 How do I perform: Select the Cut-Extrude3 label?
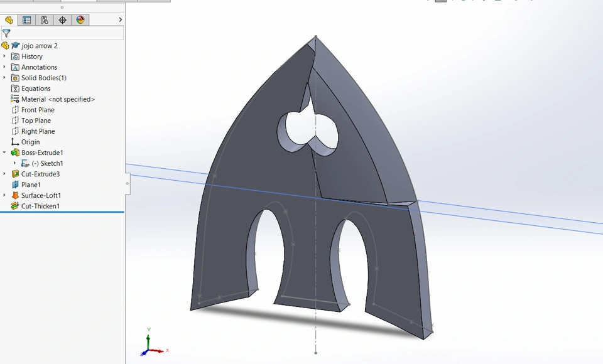pyautogui.click(x=40, y=174)
